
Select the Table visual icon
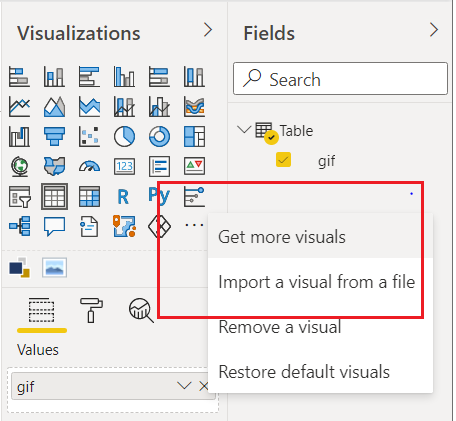pos(54,196)
